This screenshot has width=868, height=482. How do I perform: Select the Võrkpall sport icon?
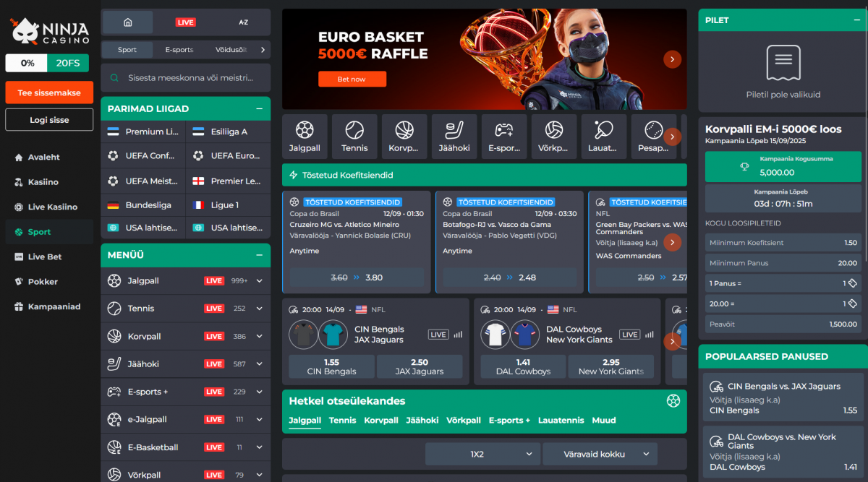[x=554, y=136]
